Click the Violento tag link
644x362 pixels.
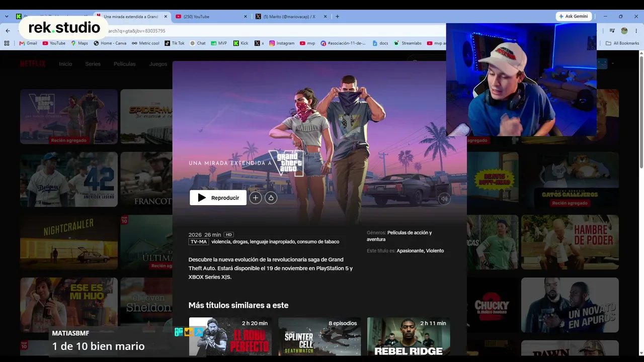pyautogui.click(x=435, y=251)
